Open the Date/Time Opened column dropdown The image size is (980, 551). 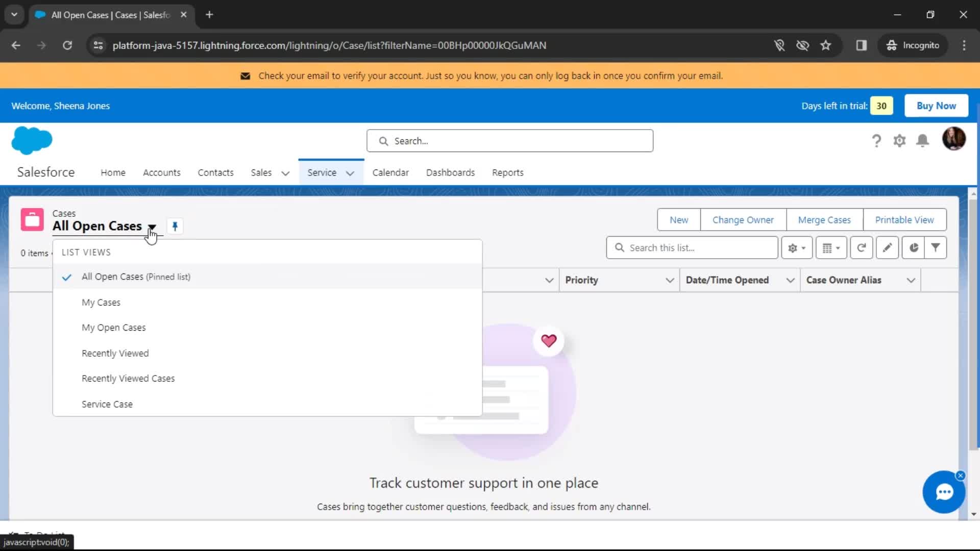790,280
